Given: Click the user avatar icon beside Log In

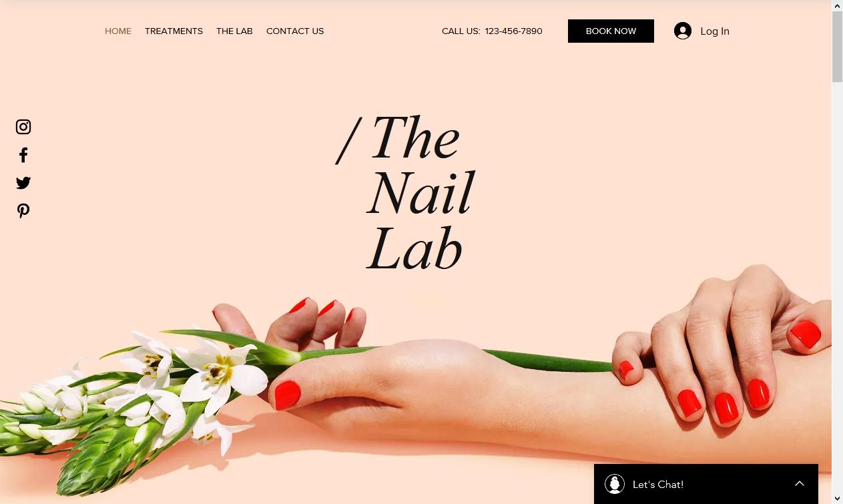Looking at the screenshot, I should [x=683, y=31].
